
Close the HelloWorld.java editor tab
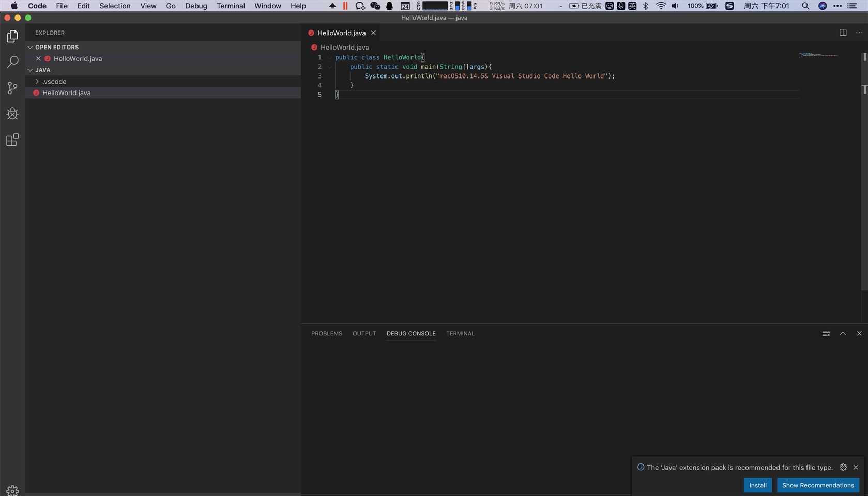(373, 33)
